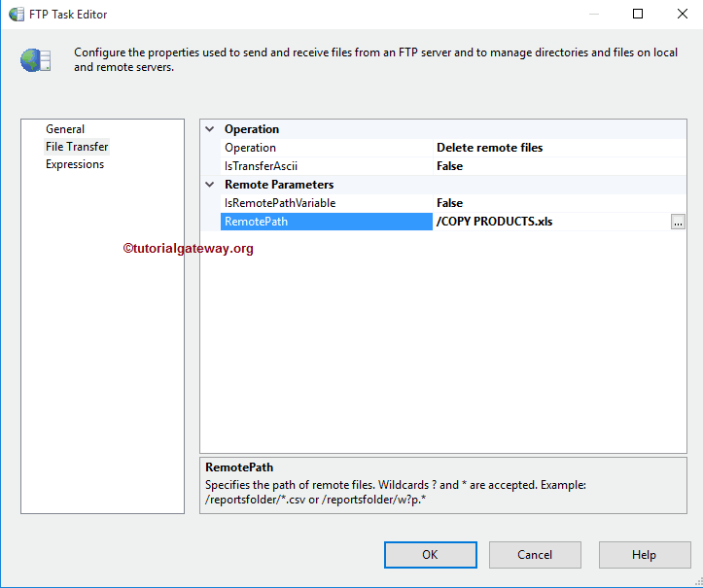The height and width of the screenshot is (588, 703).
Task: Click the window resize grip corner
Action: (x=697, y=582)
